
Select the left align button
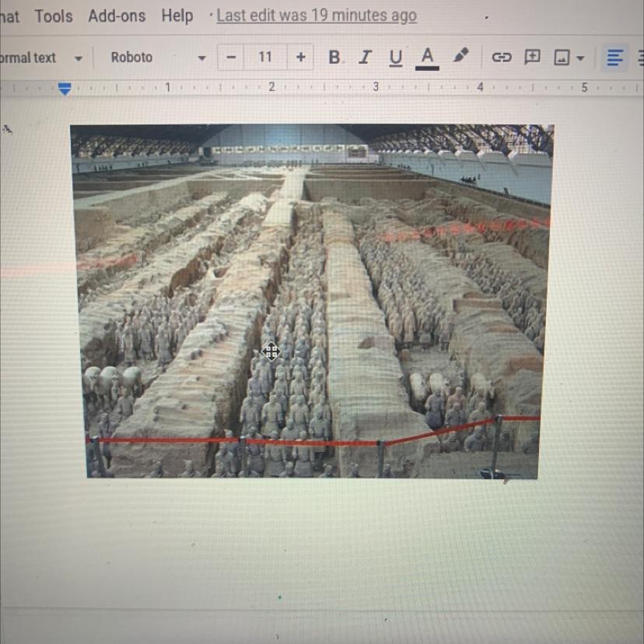615,58
